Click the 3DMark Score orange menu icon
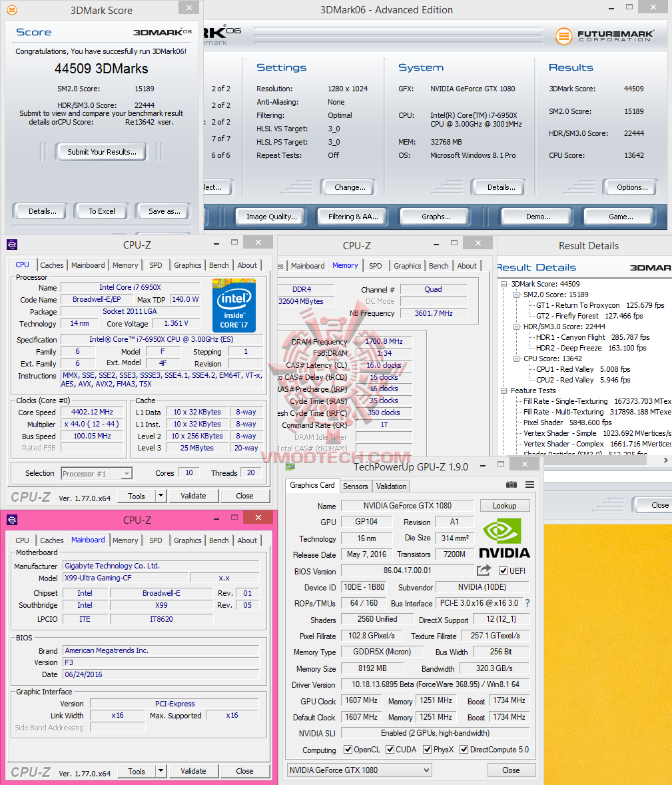The height and width of the screenshot is (785, 672). (x=11, y=10)
